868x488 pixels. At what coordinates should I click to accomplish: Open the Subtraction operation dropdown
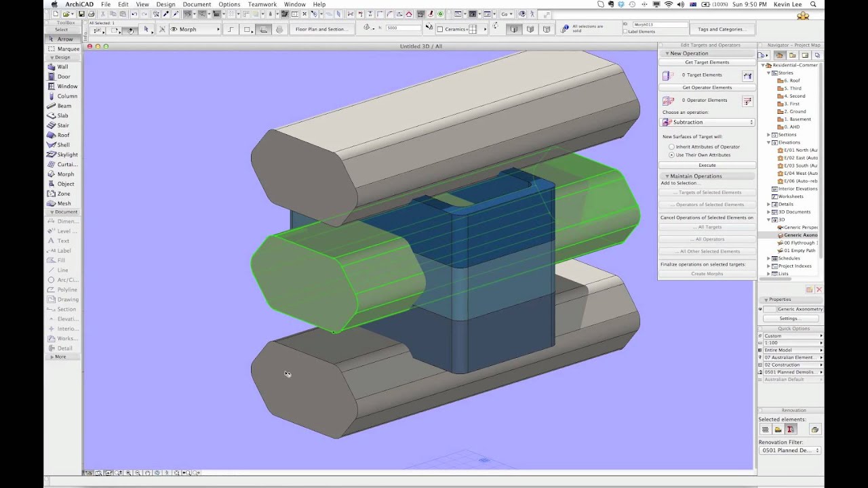(x=707, y=122)
